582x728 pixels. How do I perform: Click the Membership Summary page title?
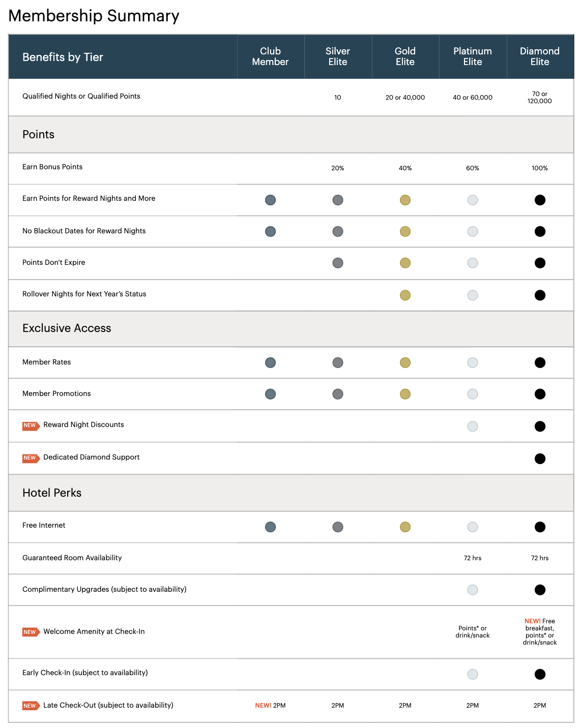pyautogui.click(x=94, y=16)
